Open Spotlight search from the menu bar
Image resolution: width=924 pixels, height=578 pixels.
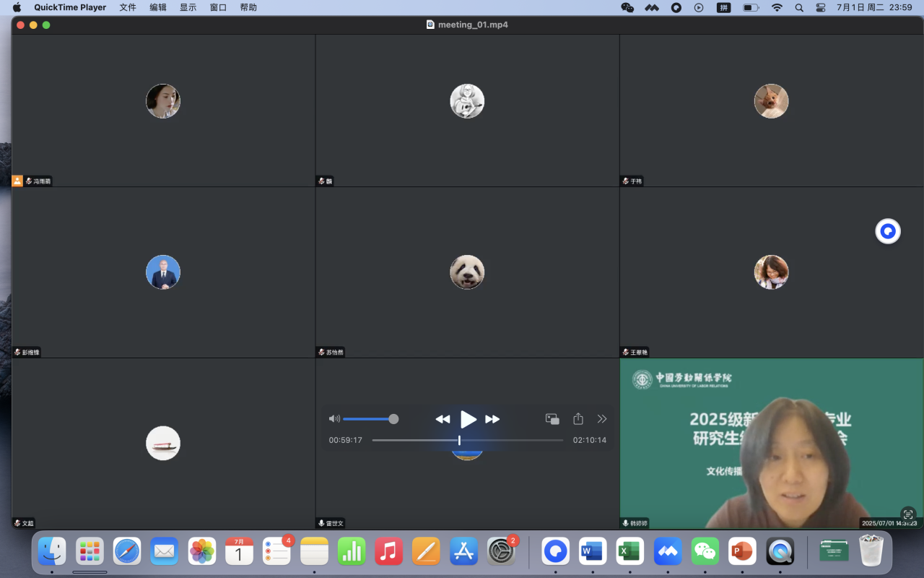click(x=799, y=7)
